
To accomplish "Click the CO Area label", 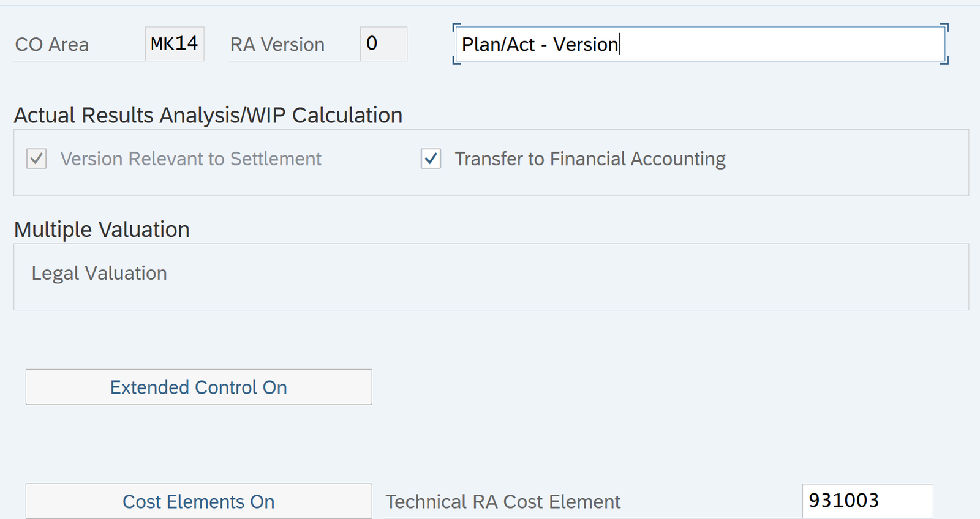I will (52, 45).
